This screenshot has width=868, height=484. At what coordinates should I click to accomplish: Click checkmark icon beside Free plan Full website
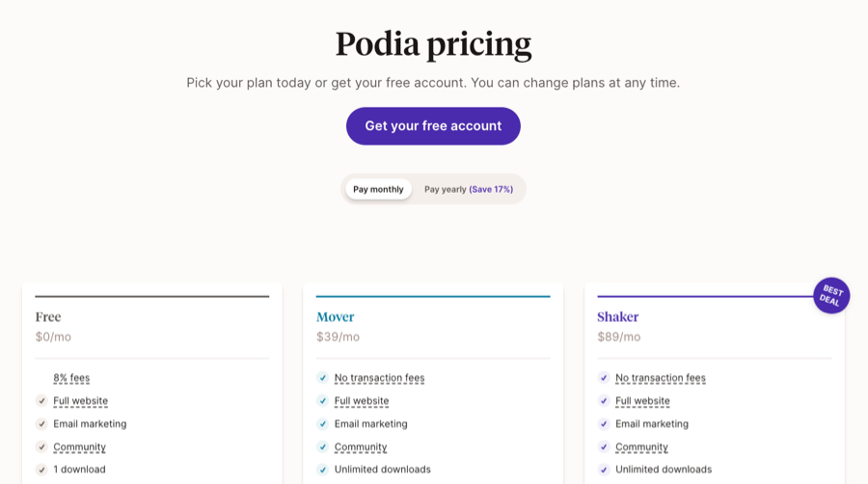41,400
